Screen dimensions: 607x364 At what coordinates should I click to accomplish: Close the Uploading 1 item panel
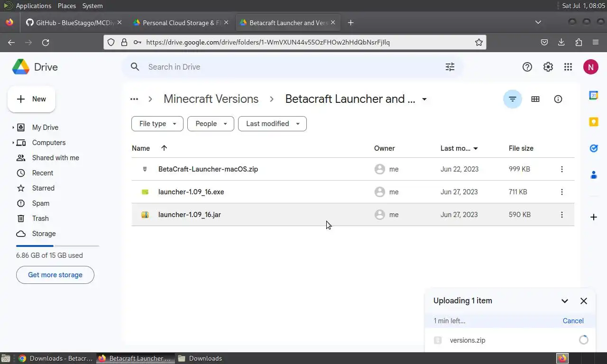click(x=584, y=301)
